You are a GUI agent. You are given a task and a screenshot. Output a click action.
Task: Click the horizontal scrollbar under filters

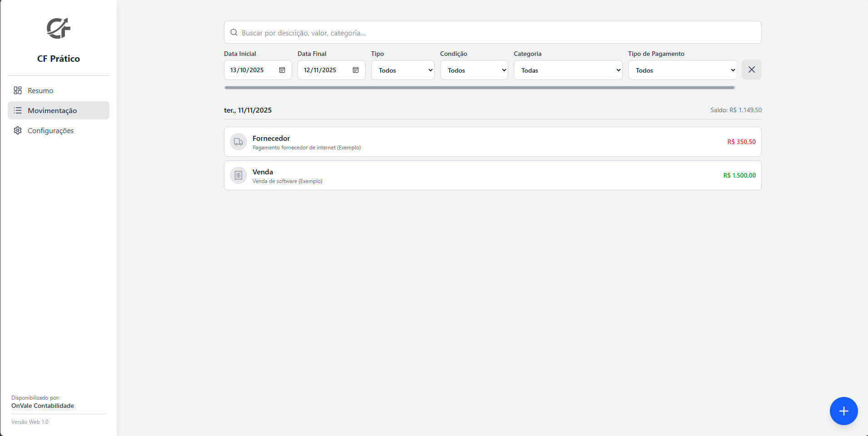coord(479,88)
